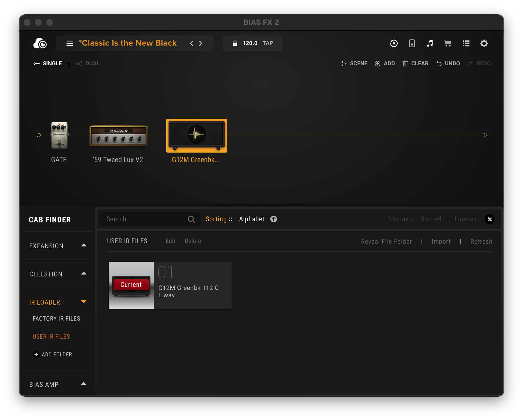Click the signal chain input node
Screen dimensions: 523x420
(39, 135)
